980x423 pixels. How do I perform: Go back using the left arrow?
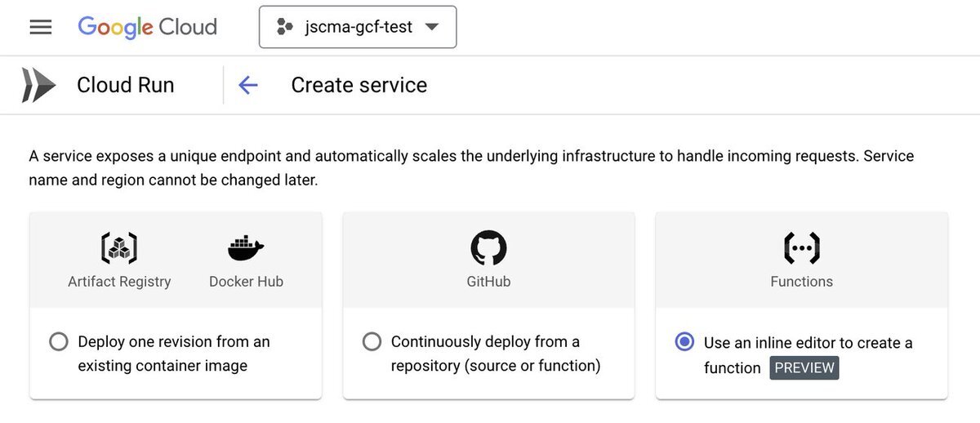click(247, 85)
